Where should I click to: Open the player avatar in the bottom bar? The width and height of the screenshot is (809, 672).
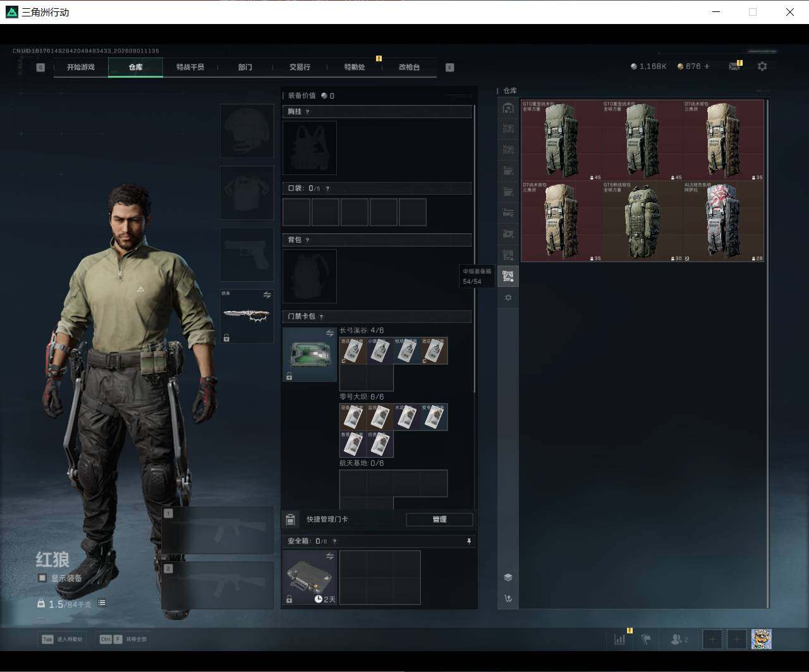[761, 639]
